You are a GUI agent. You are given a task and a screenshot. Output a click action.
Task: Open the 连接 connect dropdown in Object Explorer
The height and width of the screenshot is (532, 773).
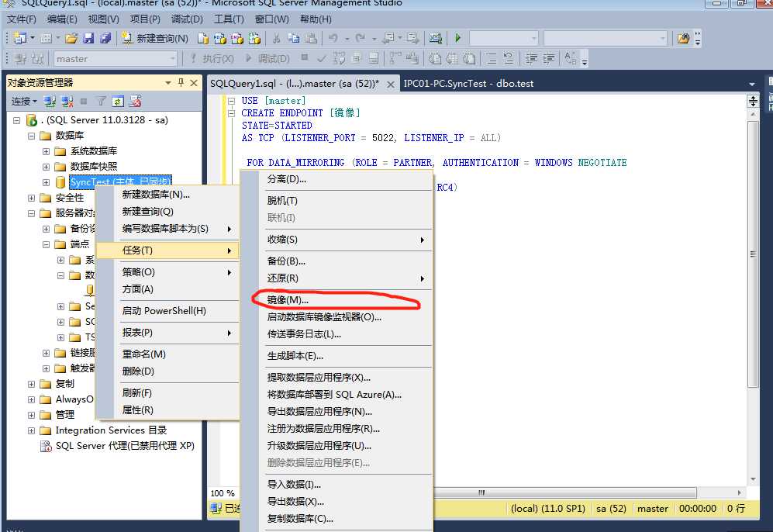24,101
